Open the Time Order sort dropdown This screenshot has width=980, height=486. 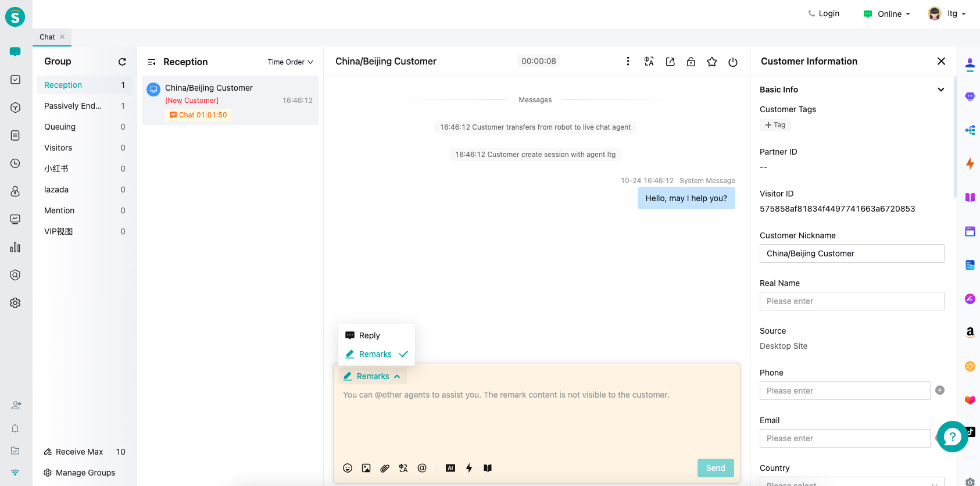click(x=290, y=62)
